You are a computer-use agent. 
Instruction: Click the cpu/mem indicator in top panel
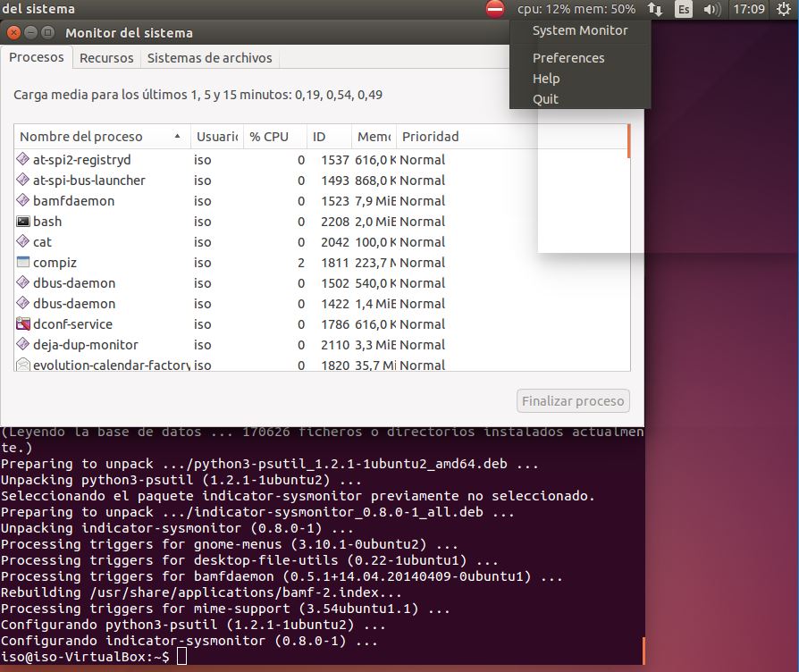click(576, 9)
